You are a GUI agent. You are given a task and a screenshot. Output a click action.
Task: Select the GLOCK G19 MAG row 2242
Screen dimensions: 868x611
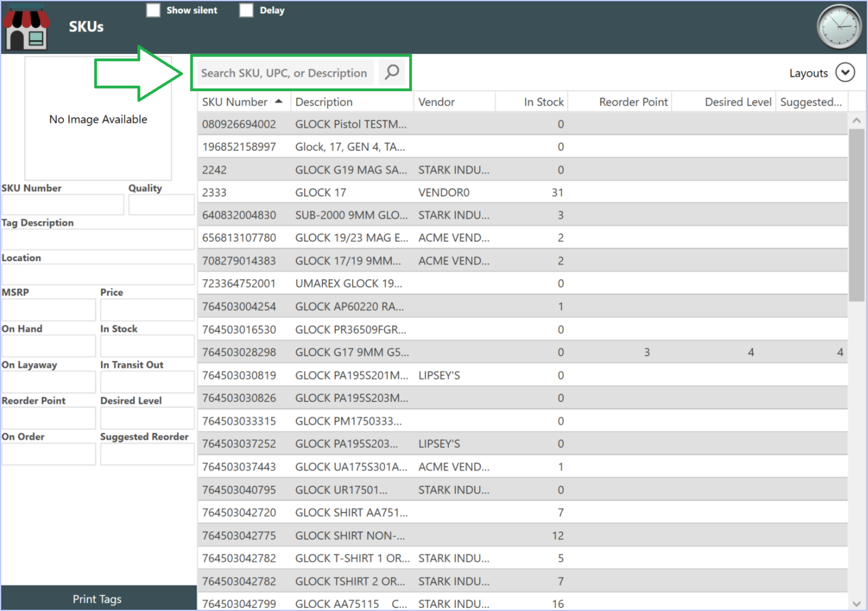click(523, 169)
